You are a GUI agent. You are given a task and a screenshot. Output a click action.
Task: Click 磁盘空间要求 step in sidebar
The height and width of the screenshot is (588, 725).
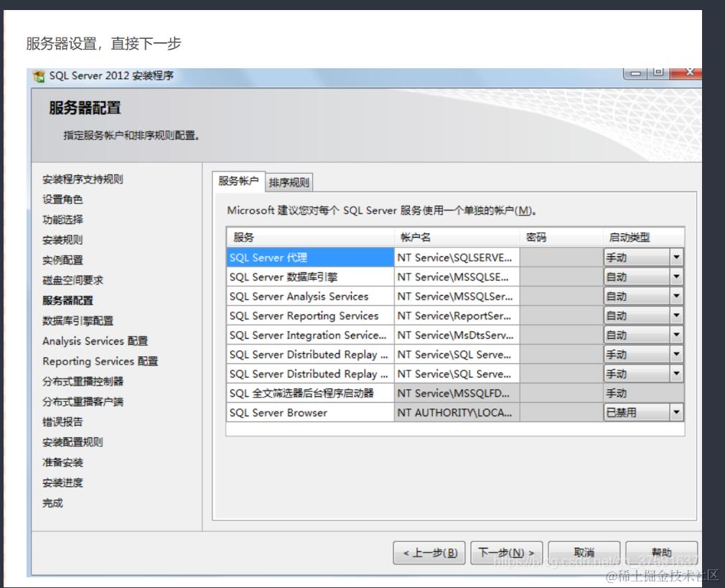pos(72,280)
